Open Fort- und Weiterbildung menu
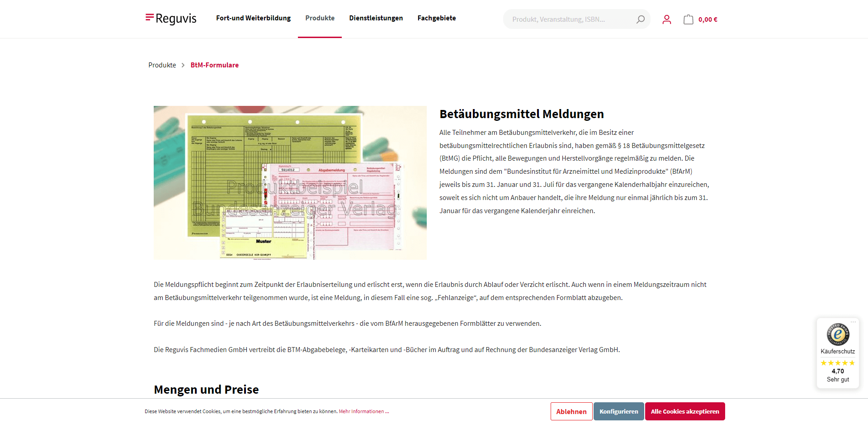868x424 pixels. [x=253, y=18]
